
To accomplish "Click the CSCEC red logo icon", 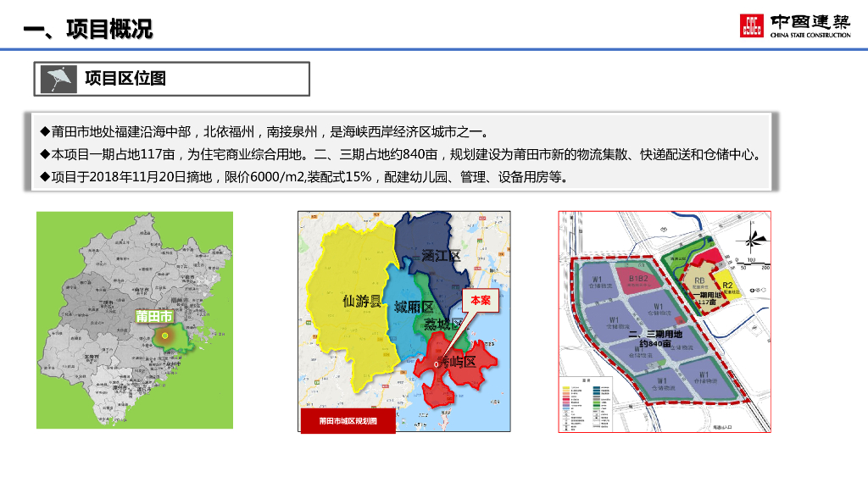I will (x=751, y=26).
